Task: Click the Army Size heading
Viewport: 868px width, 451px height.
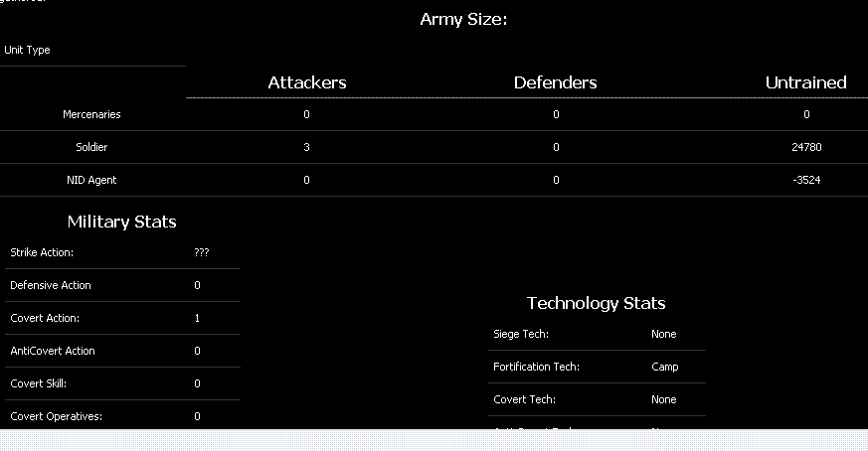Action: click(463, 20)
